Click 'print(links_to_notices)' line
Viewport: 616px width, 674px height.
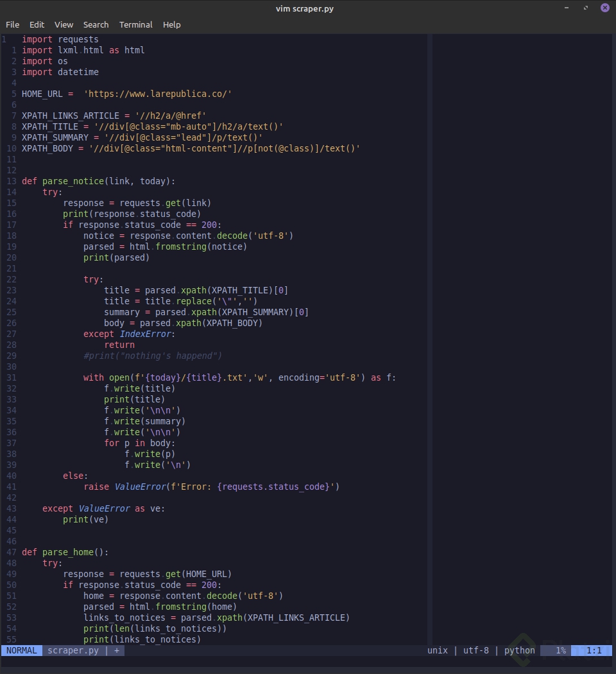pyautogui.click(x=142, y=639)
